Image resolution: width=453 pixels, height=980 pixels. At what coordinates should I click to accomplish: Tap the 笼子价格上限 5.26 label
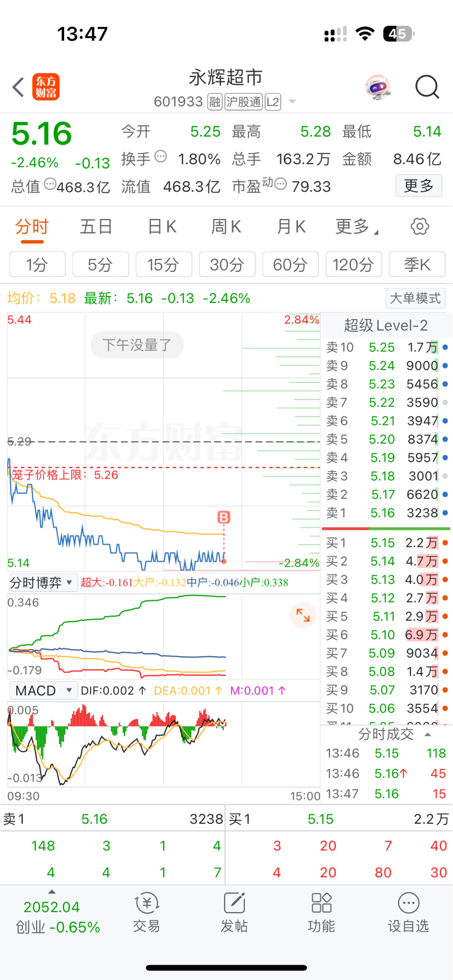65,474
